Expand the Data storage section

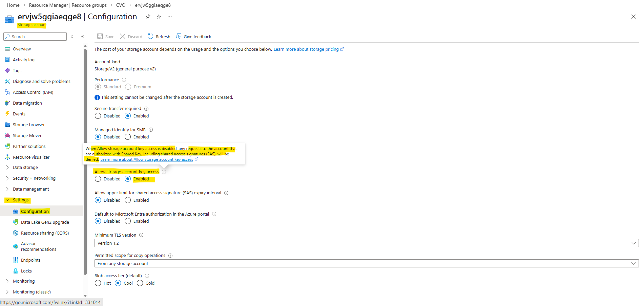click(x=7, y=167)
